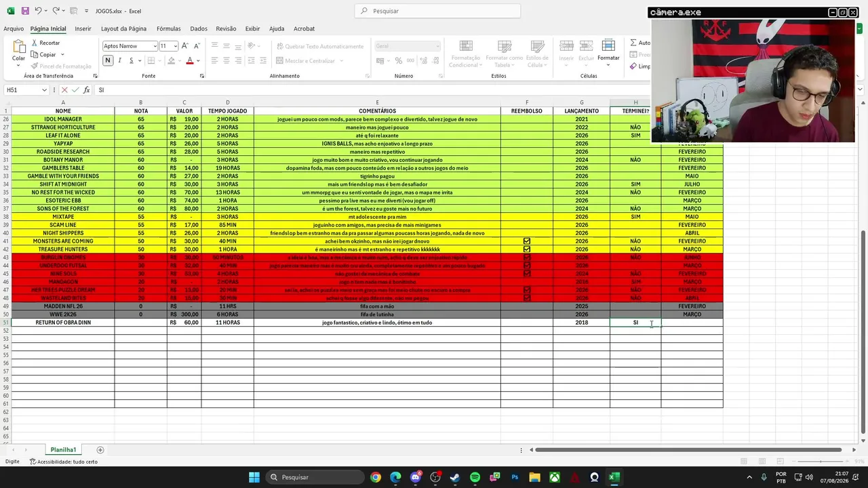Switch to the Exibir tab

pyautogui.click(x=252, y=28)
